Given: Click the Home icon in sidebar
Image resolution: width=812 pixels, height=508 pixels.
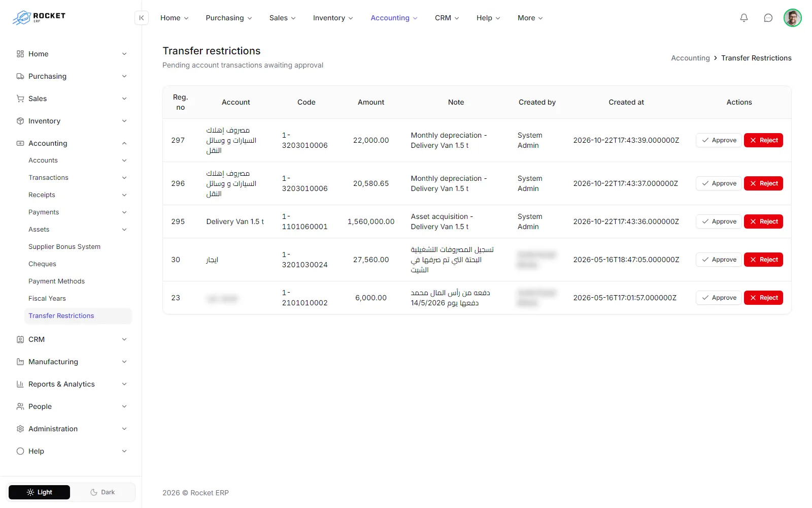Looking at the screenshot, I should point(20,54).
